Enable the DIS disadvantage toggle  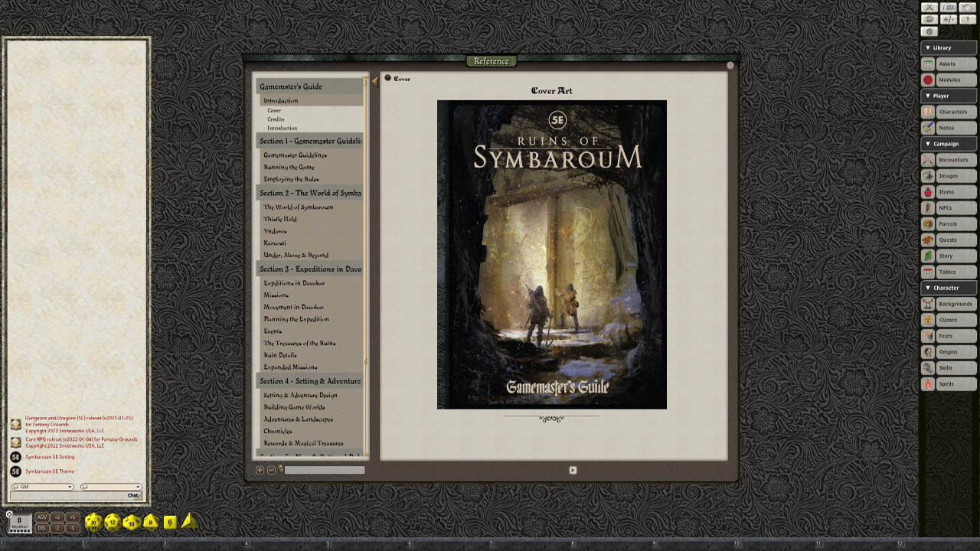coord(42,527)
